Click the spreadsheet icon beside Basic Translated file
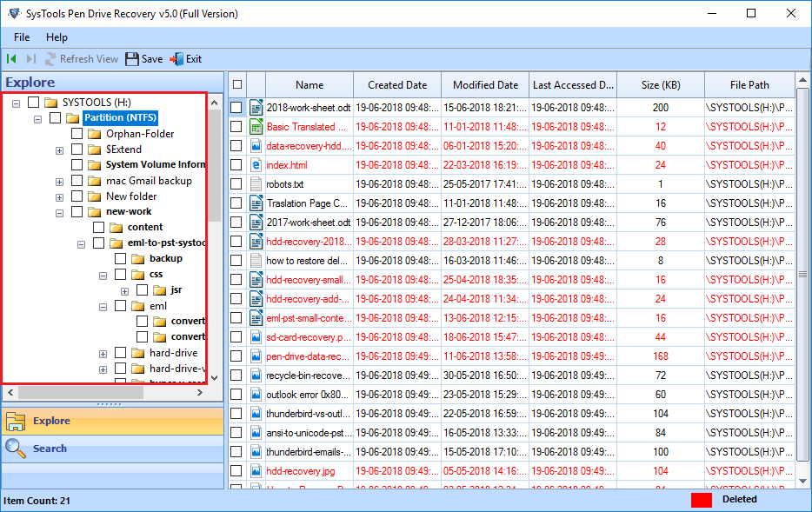This screenshot has width=812, height=512. pyautogui.click(x=255, y=126)
